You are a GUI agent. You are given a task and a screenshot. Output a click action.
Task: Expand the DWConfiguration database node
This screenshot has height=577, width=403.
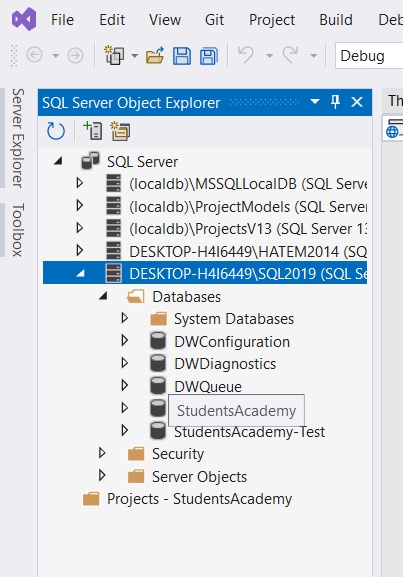point(125,341)
